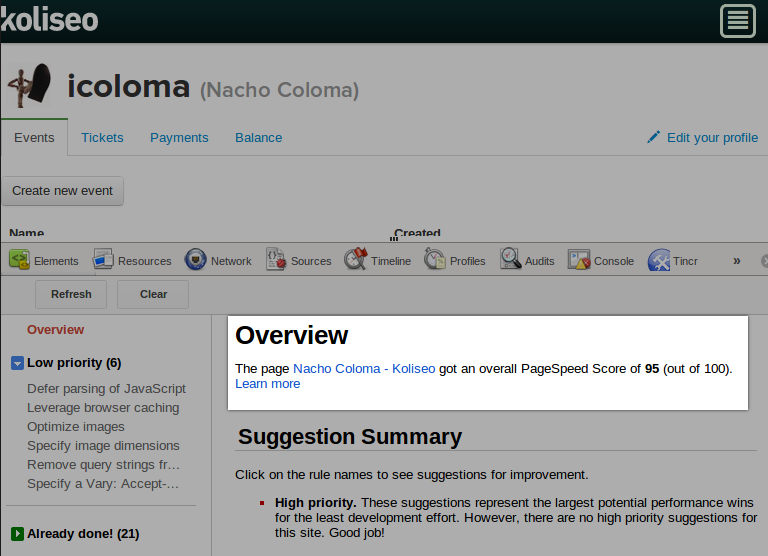
Task: Click the Create new event button
Action: pyautogui.click(x=63, y=191)
